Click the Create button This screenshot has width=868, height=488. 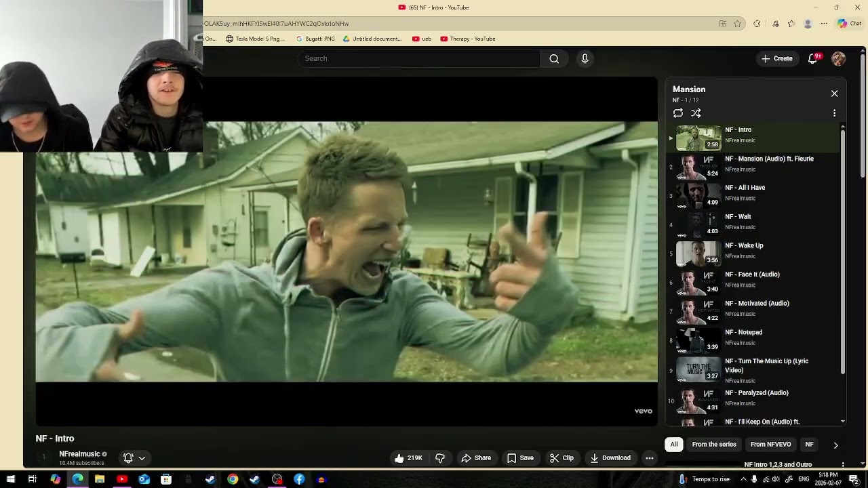coord(776,59)
